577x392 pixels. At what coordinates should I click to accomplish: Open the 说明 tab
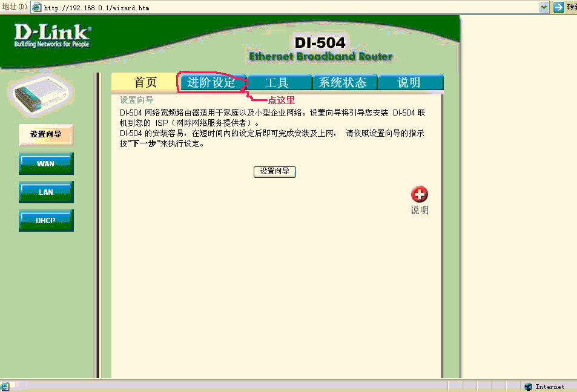tap(409, 83)
